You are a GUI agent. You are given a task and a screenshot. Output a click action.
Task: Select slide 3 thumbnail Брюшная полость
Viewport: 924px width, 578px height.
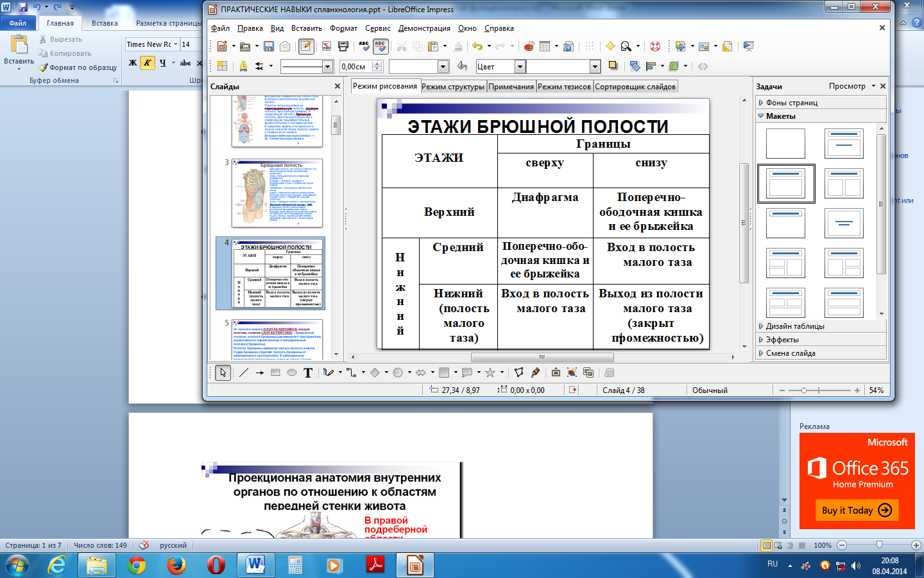tap(277, 193)
